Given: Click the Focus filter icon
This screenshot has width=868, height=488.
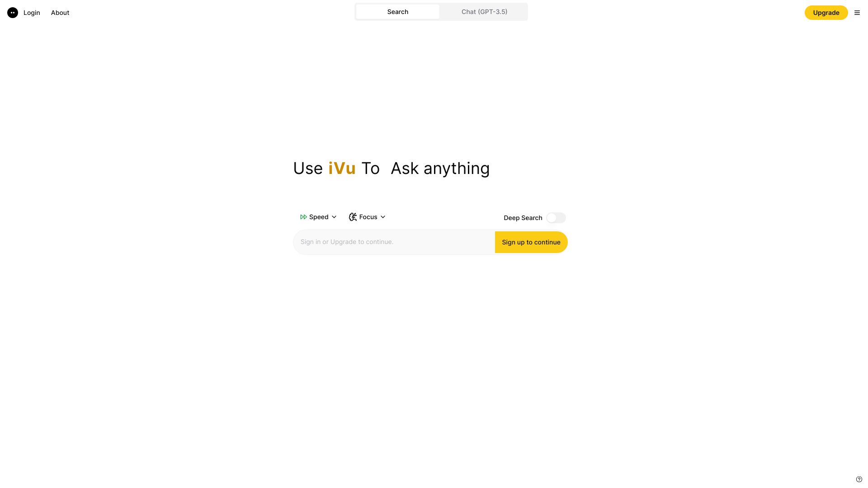Looking at the screenshot, I should (352, 216).
